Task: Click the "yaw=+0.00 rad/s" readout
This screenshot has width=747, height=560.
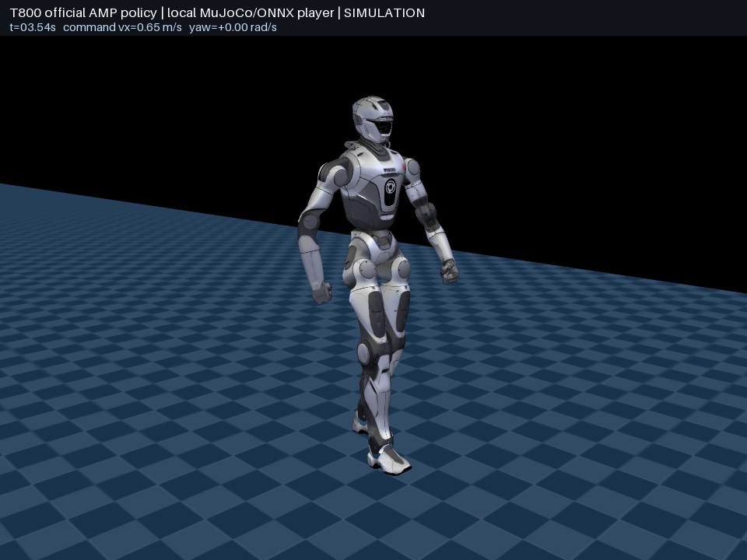Action: (233, 27)
